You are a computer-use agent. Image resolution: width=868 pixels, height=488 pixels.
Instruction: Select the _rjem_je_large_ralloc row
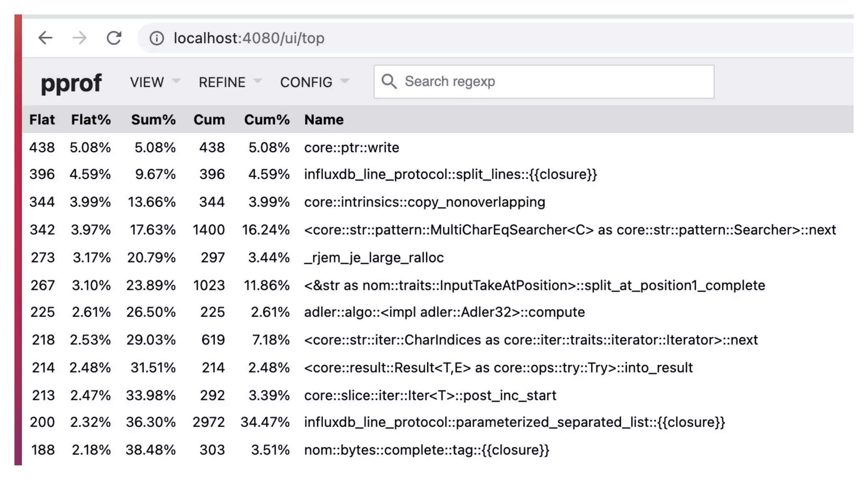374,258
